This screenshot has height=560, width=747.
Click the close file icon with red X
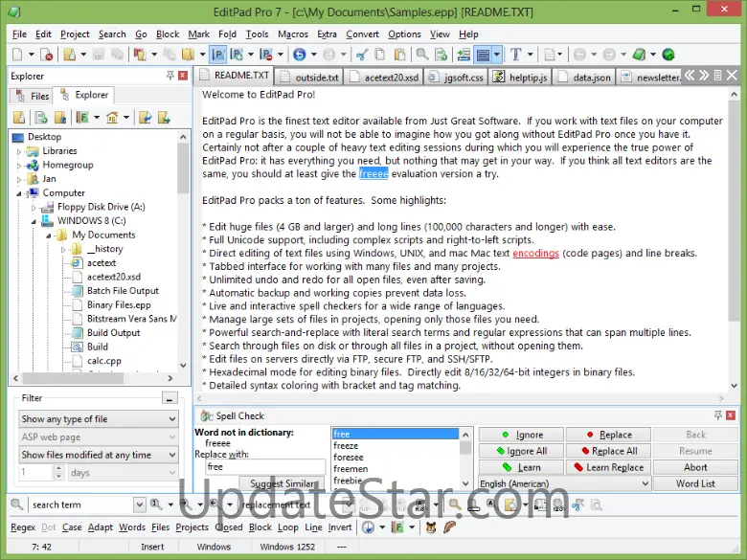coord(46,55)
